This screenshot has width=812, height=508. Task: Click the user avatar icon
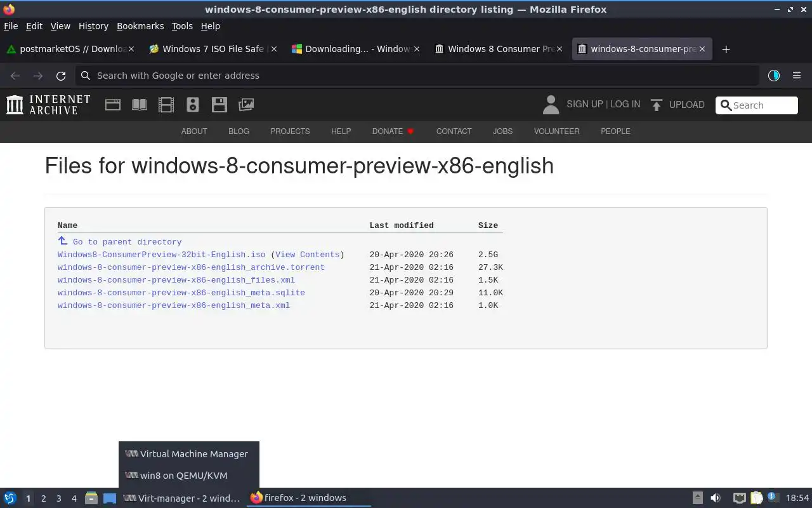click(x=551, y=105)
